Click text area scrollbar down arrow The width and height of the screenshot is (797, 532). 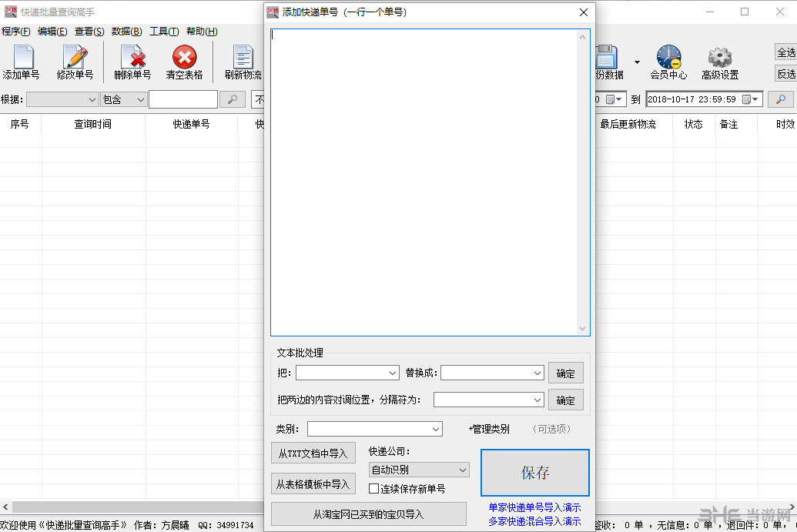pos(582,329)
